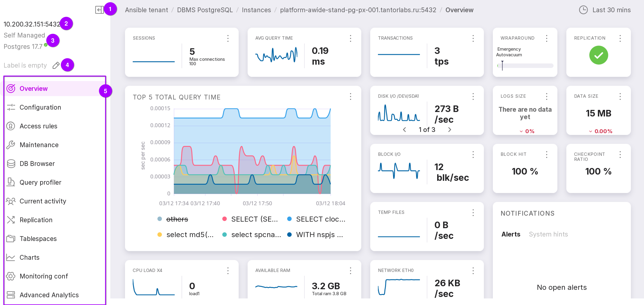Screen dimensions: 644x305
Task: Toggle the 'WITH nspjs ...' legend series
Action: [319, 235]
